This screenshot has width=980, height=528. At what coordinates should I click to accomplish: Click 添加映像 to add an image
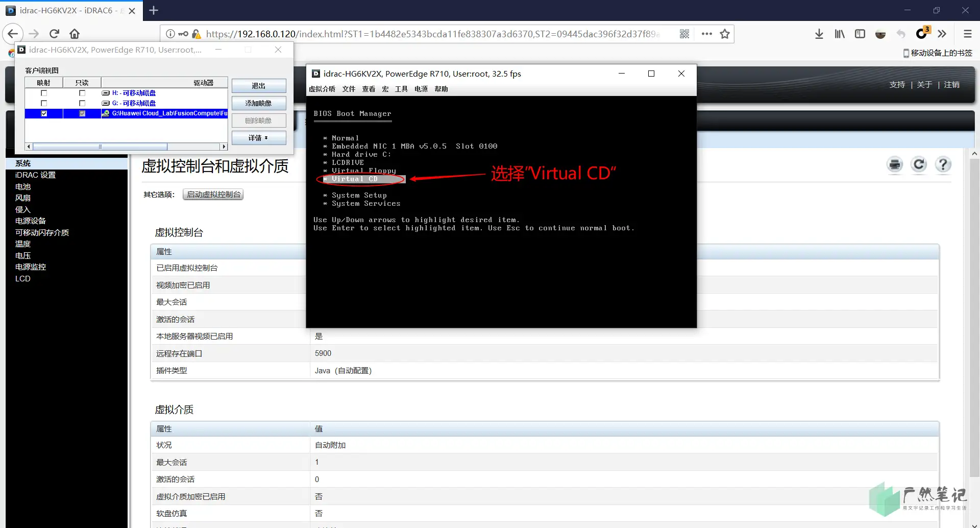pos(259,103)
